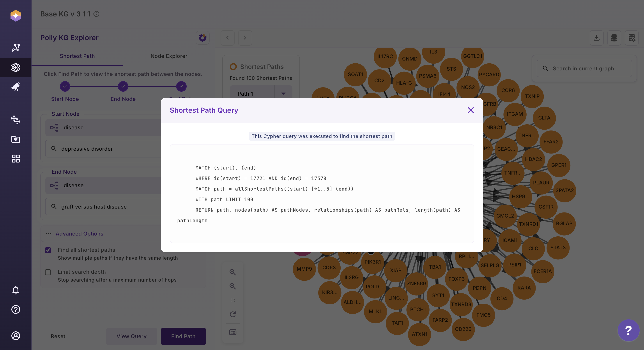Screen dimensions: 644x350
Task: Toggle the Find all shortest paths checkbox
Action: point(48,250)
